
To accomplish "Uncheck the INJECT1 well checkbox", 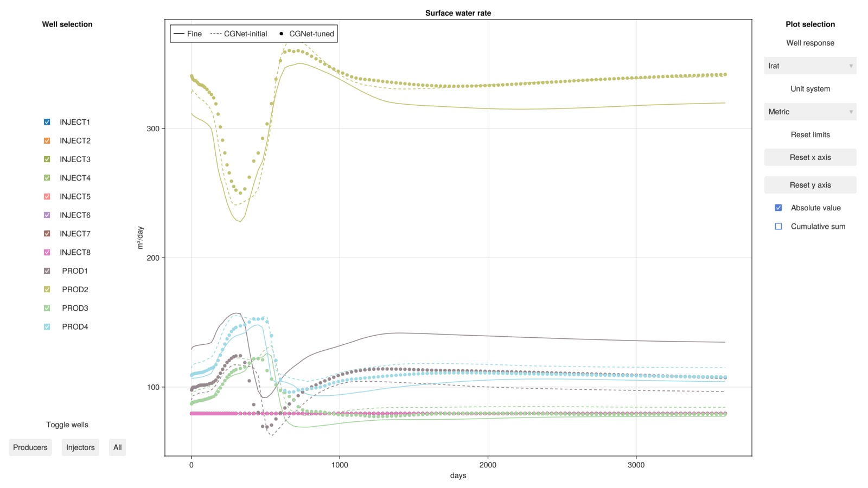I will (x=47, y=122).
